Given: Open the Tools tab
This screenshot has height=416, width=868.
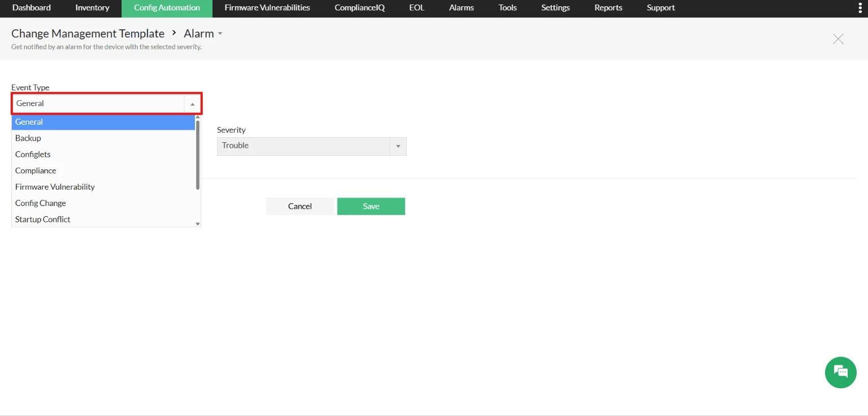Looking at the screenshot, I should click(507, 8).
